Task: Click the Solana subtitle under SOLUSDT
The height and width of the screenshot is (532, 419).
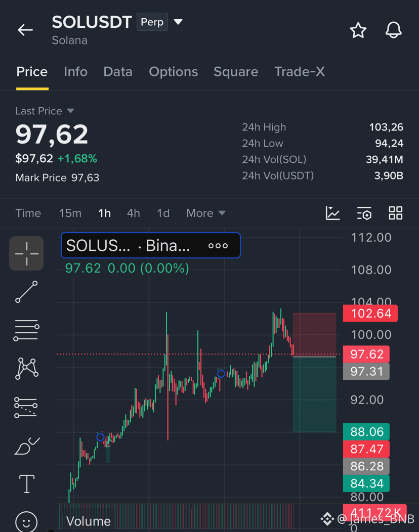Action: pos(70,40)
